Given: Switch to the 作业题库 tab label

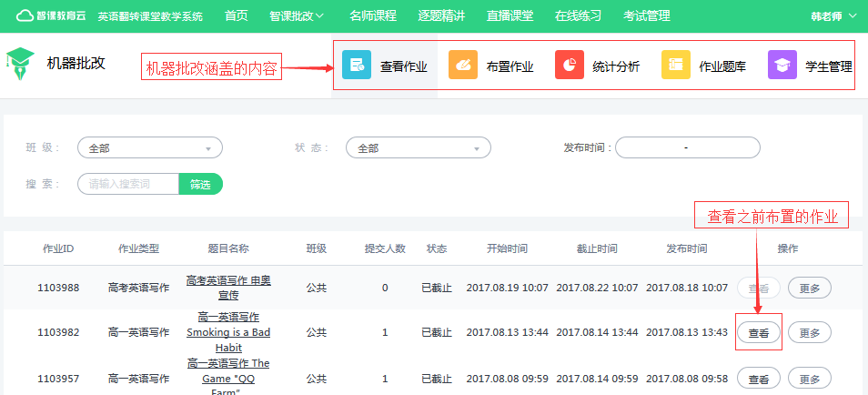Looking at the screenshot, I should 722,67.
